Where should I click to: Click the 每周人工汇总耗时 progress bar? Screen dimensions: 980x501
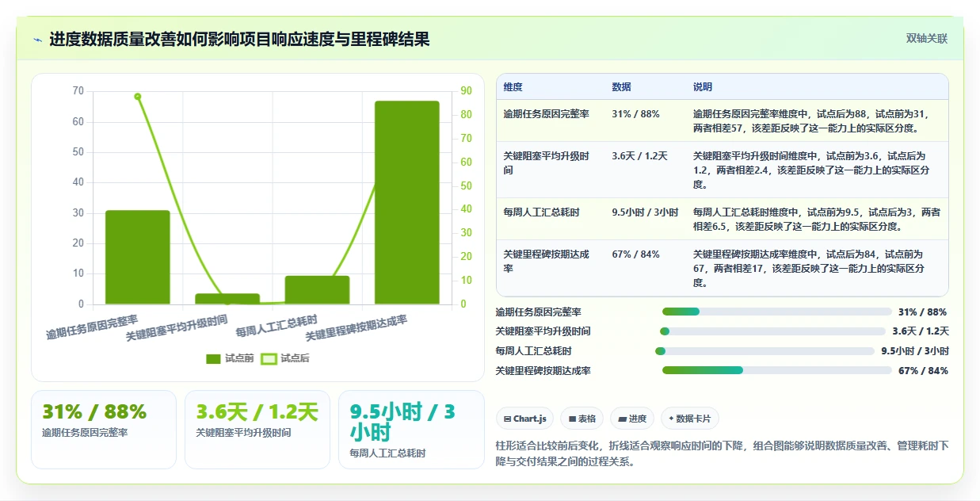click(765, 350)
